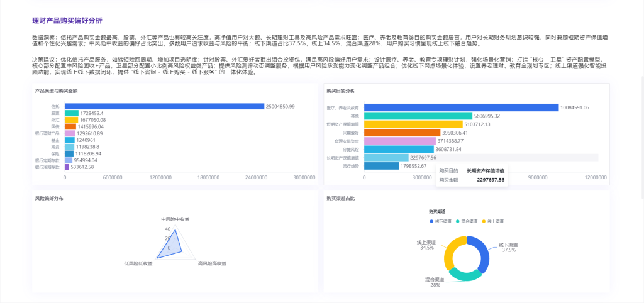Click the 分摊风险 bar
This screenshot has height=303, width=644.
click(x=399, y=150)
